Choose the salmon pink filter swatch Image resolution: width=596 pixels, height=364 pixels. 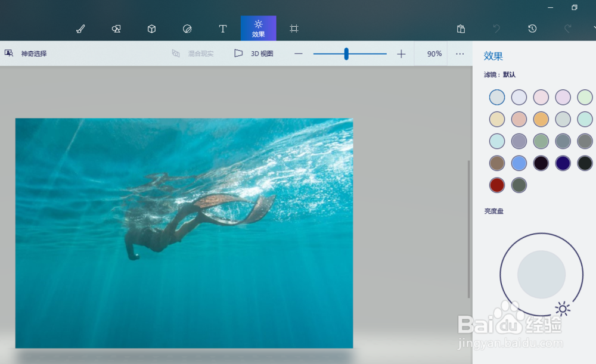point(519,119)
